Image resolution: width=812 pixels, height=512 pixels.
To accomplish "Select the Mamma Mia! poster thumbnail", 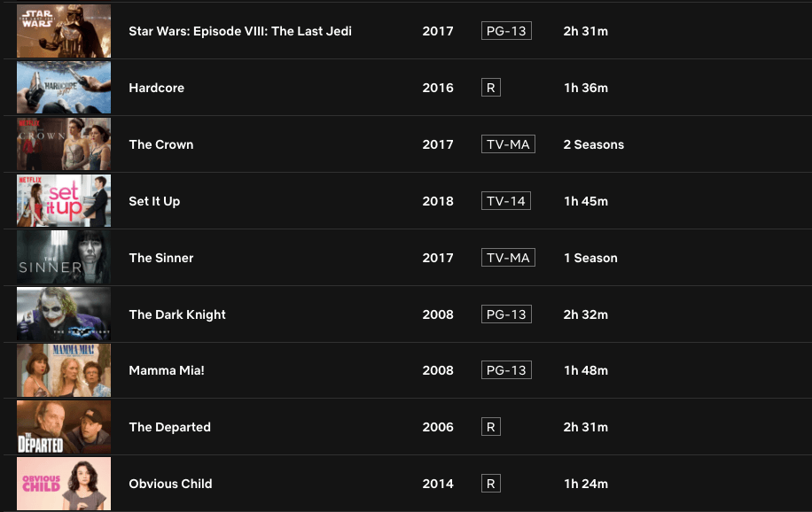I will tap(64, 370).
